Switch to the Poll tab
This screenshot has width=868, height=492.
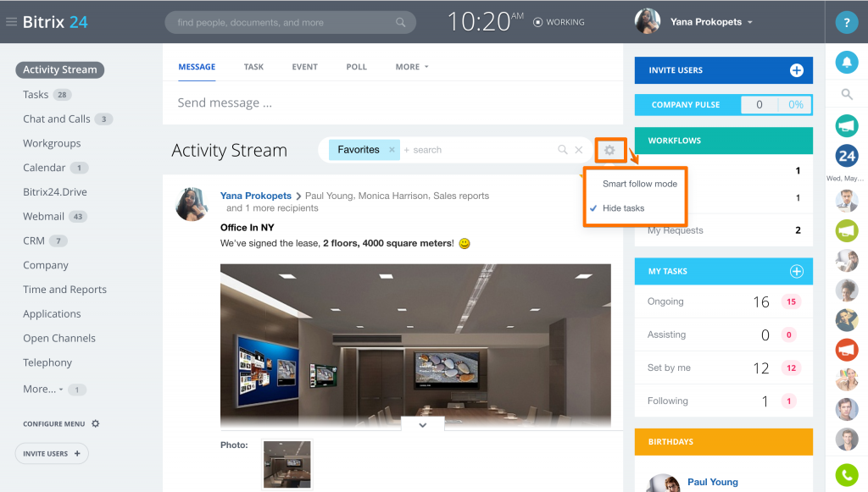click(x=357, y=67)
